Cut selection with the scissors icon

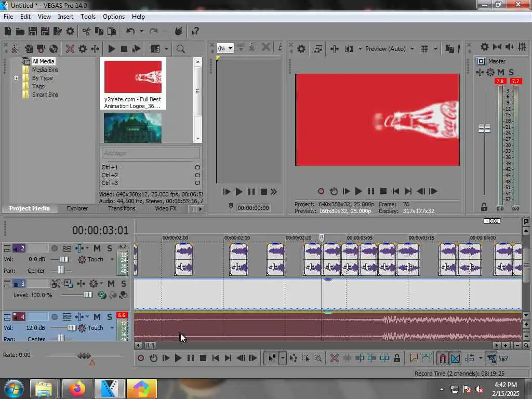[86, 32]
